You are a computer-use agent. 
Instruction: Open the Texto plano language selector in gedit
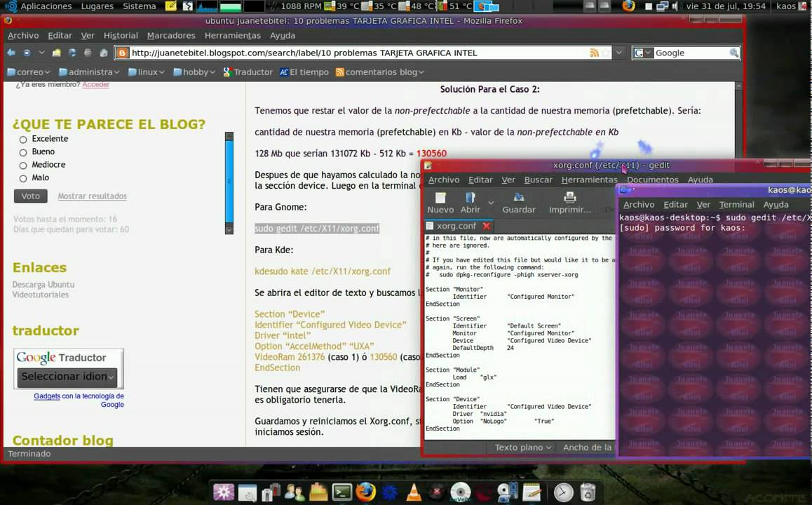point(522,447)
